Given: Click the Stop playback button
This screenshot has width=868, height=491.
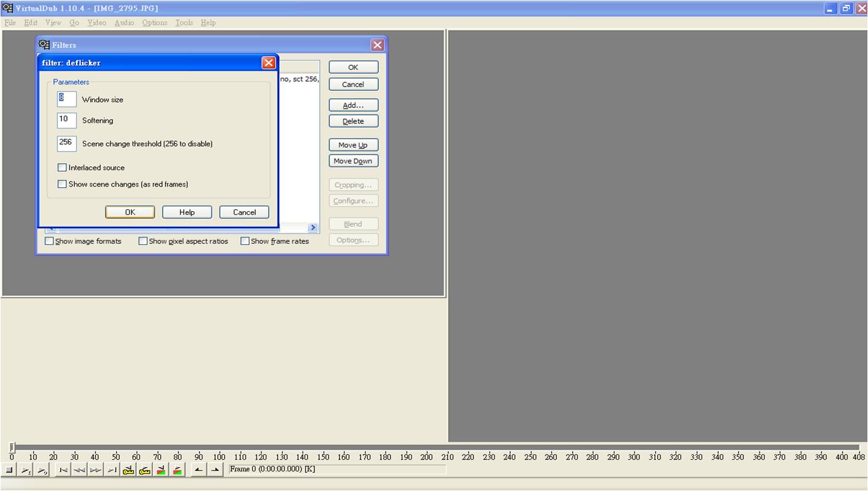Looking at the screenshot, I should point(10,470).
